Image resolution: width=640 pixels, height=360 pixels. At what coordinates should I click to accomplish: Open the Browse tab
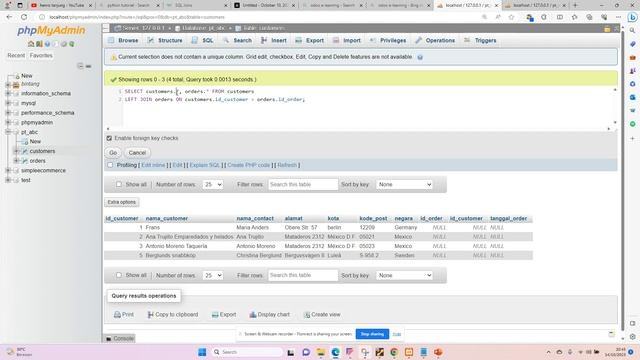coord(123,40)
